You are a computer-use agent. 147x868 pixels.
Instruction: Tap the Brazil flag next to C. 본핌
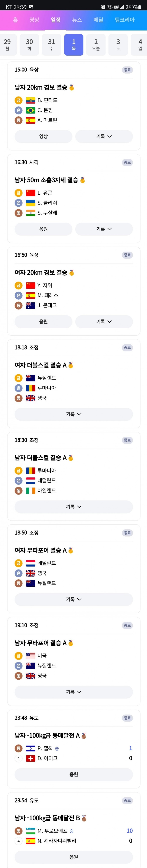pos(31,110)
